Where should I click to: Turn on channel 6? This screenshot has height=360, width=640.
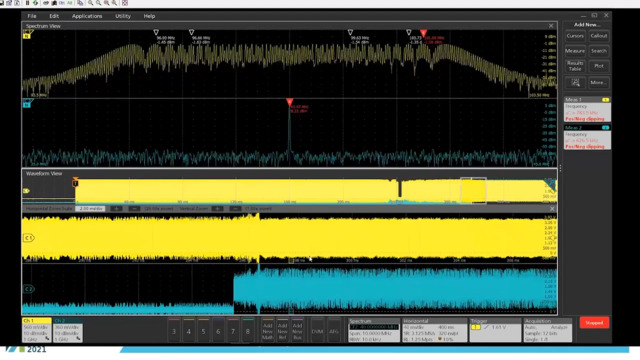click(218, 331)
